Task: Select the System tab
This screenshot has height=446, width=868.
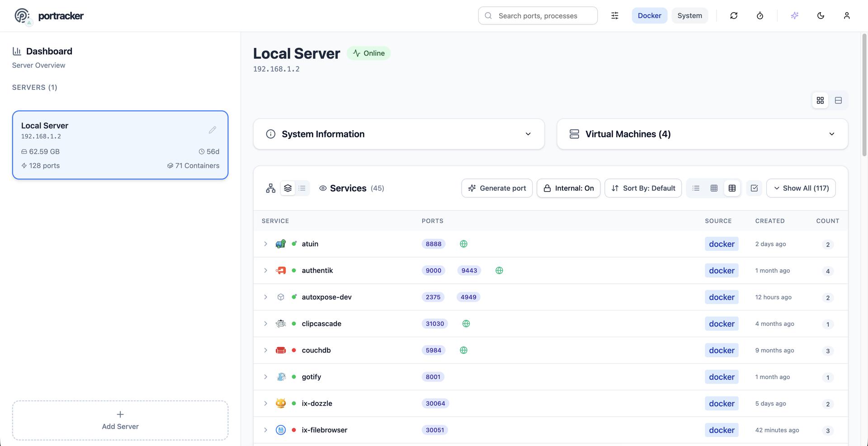Action: click(689, 16)
